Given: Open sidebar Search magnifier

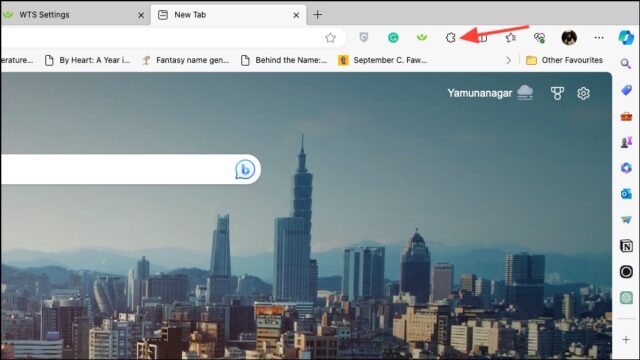Looking at the screenshot, I should tap(625, 64).
